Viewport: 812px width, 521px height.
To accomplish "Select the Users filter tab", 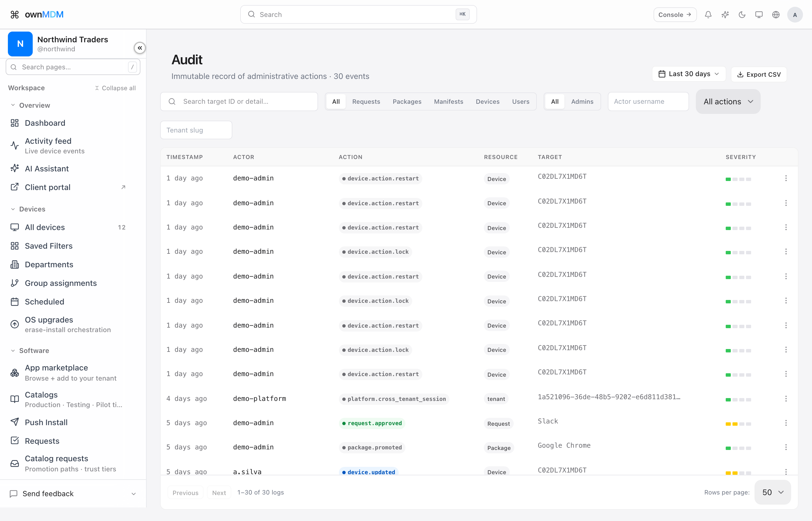I will [x=521, y=101].
